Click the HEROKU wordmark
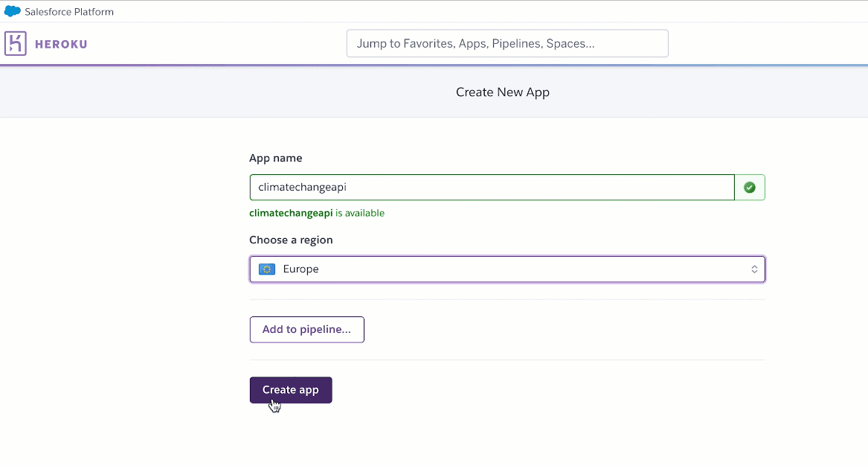This screenshot has width=868, height=466. [x=61, y=45]
